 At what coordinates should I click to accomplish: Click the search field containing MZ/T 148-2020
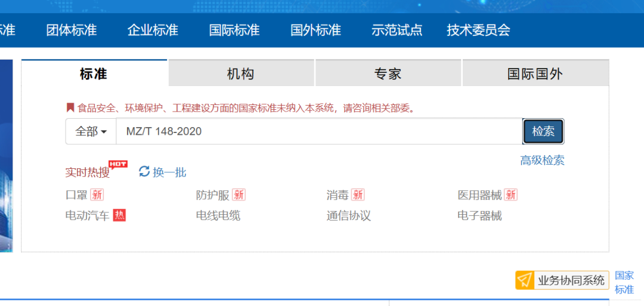point(319,131)
